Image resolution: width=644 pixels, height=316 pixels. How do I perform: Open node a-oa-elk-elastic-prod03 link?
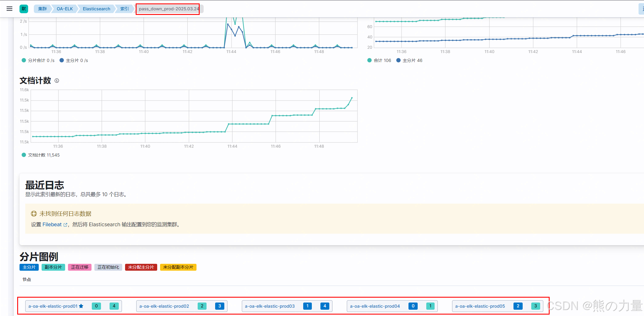pos(270,306)
